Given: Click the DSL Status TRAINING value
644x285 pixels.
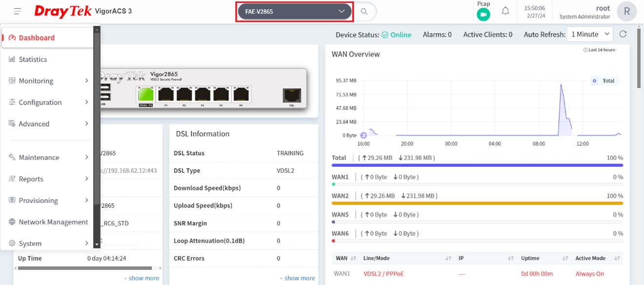Looking at the screenshot, I should [290, 153].
